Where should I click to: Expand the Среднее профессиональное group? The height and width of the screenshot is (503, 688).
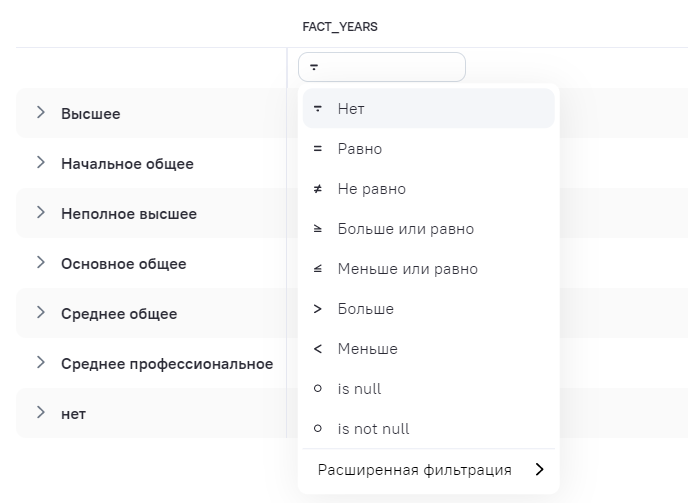(41, 363)
